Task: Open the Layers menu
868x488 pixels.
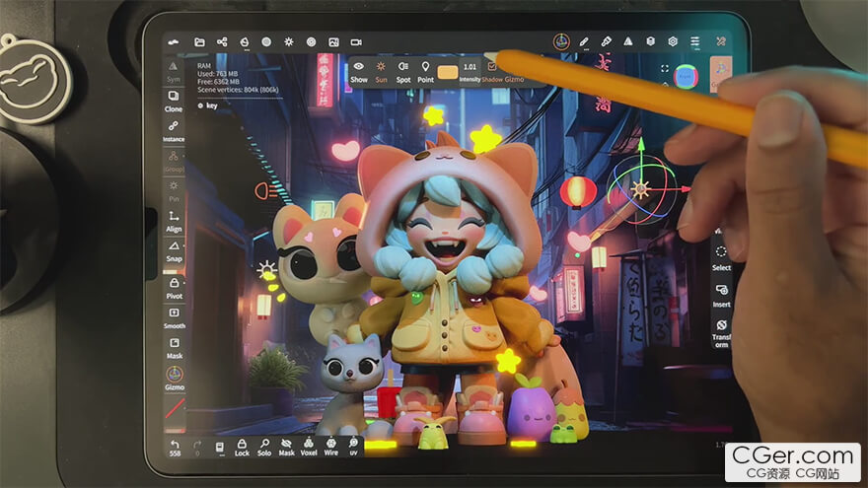Action: (650, 41)
